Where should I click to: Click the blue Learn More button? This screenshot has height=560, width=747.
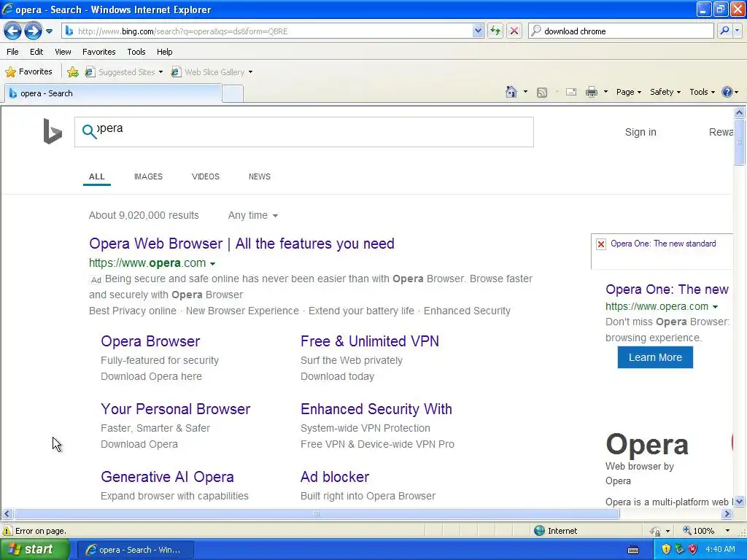click(655, 357)
